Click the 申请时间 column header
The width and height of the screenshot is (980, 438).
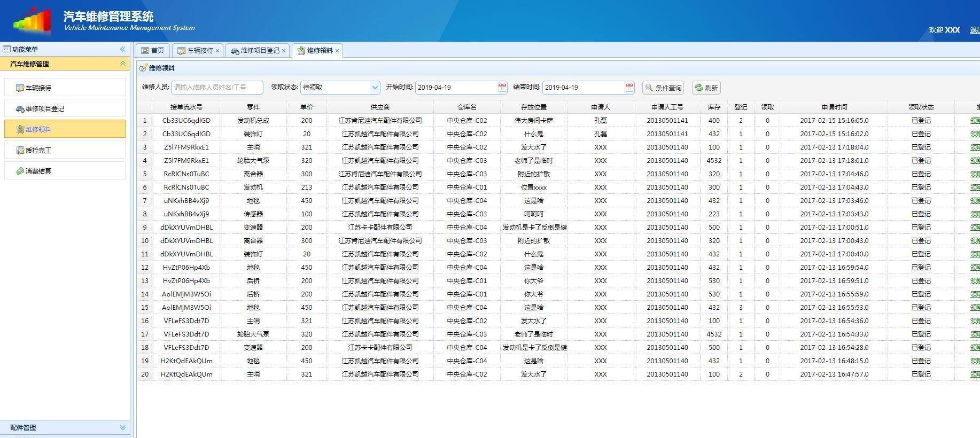click(834, 107)
